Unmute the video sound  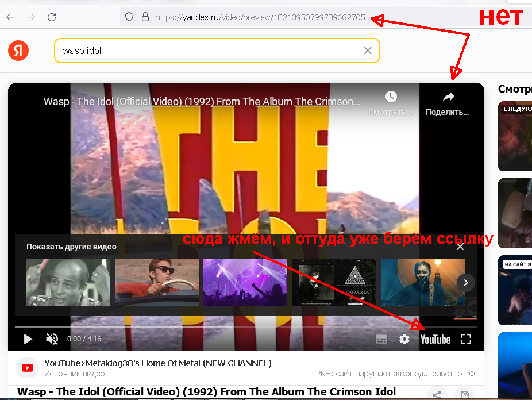(52, 339)
